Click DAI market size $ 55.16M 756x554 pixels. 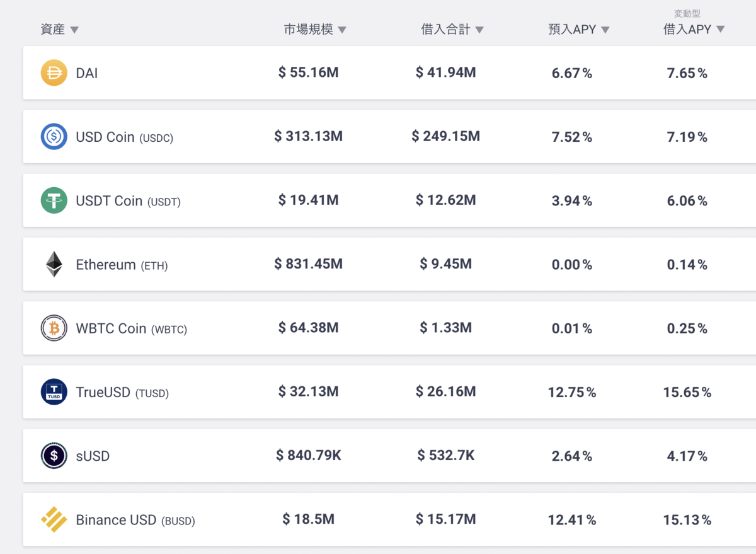point(309,72)
